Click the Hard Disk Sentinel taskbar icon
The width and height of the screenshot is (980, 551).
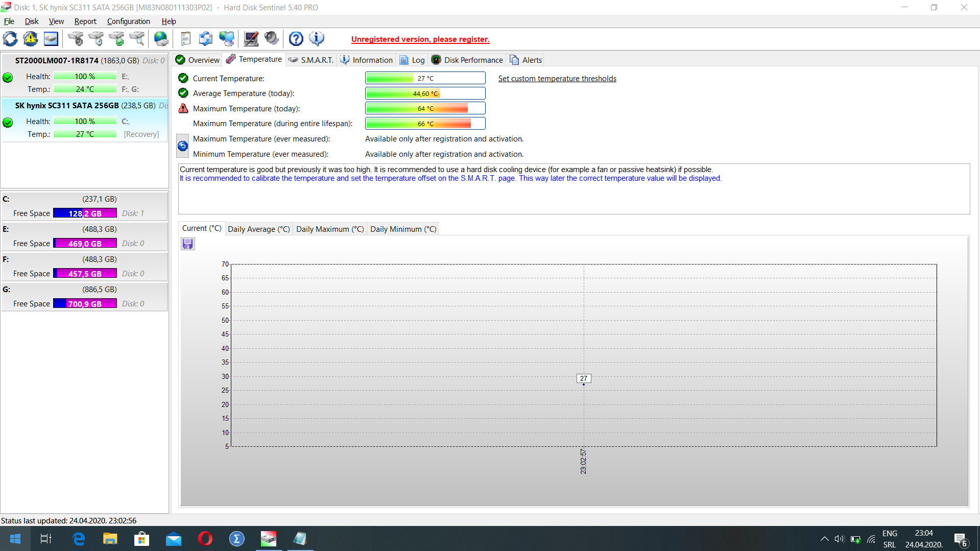coord(269,539)
